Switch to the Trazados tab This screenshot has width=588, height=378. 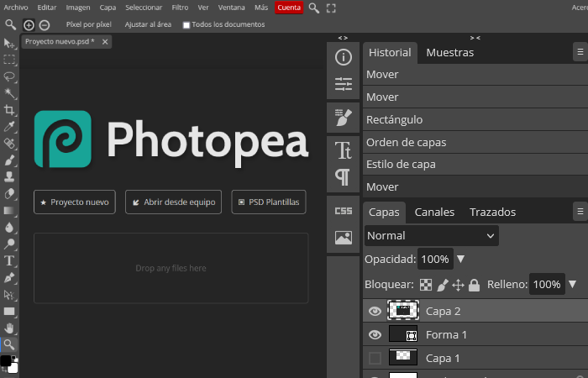[492, 213]
